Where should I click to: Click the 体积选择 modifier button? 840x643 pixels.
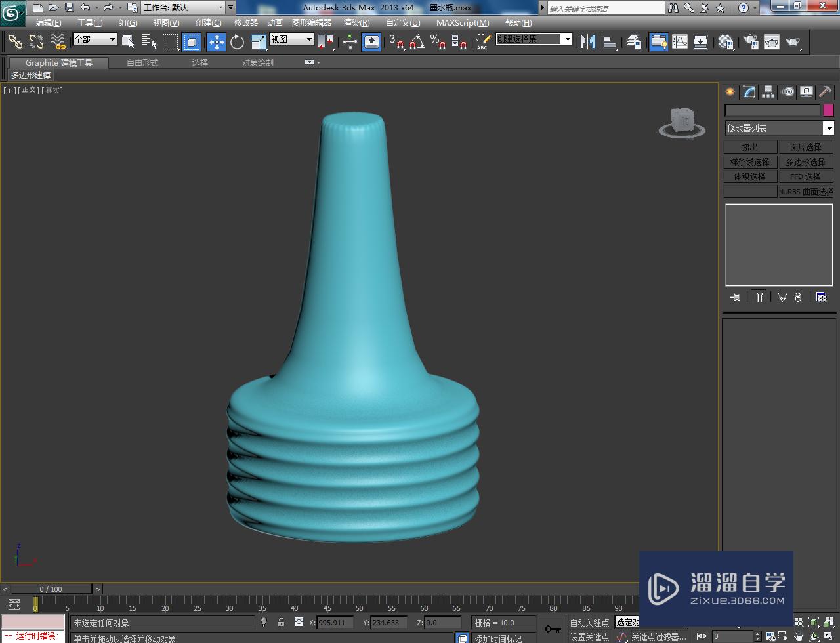click(x=750, y=176)
